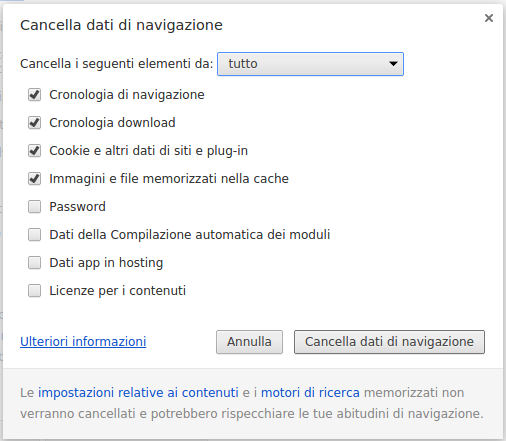Click the Annulla button
506x441 pixels.
[249, 342]
